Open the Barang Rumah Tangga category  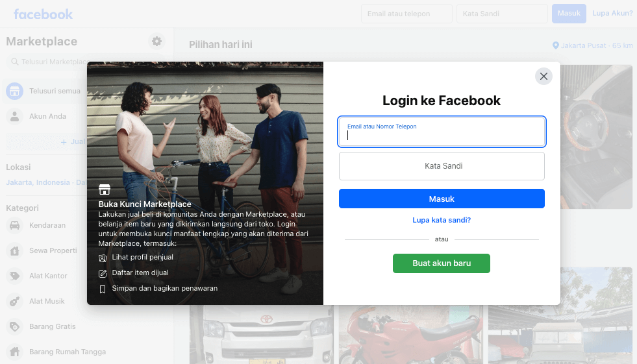[68, 352]
